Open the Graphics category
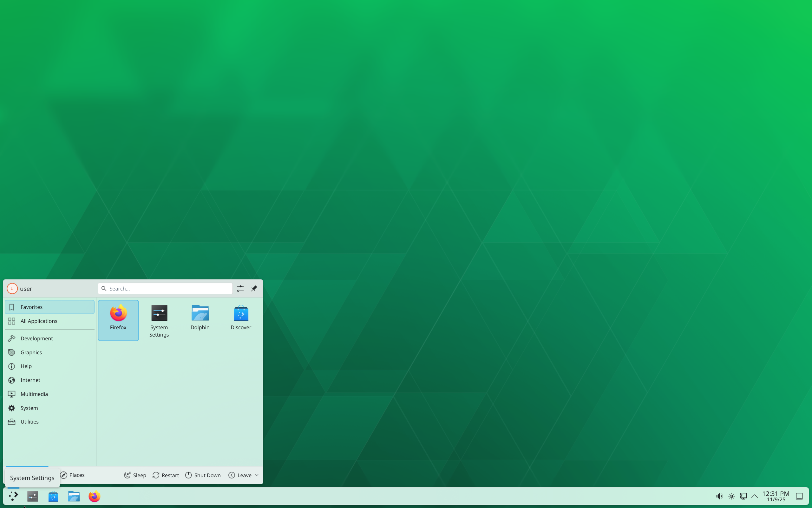This screenshot has width=812, height=508. click(50, 352)
